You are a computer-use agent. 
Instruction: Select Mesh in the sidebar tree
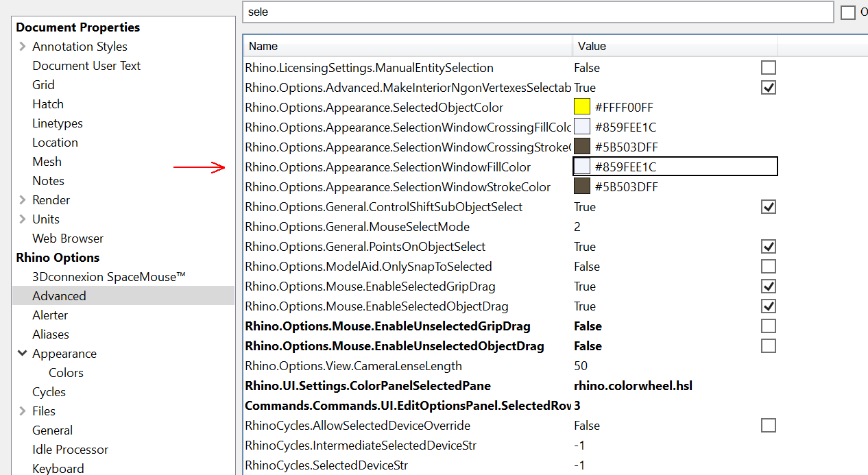coord(47,162)
